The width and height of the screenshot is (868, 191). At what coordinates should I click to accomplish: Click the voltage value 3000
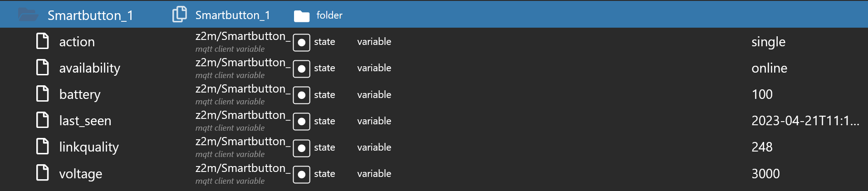pyautogui.click(x=765, y=174)
